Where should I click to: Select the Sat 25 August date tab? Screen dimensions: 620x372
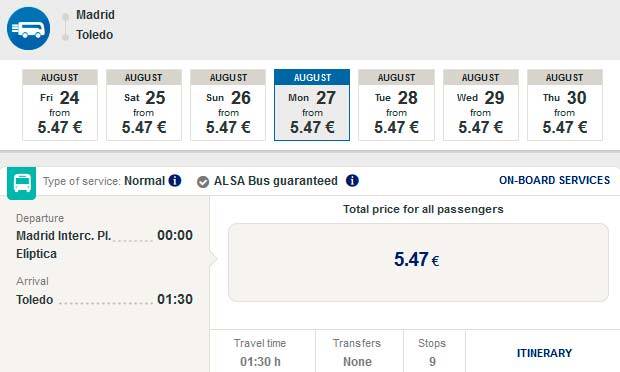144,105
